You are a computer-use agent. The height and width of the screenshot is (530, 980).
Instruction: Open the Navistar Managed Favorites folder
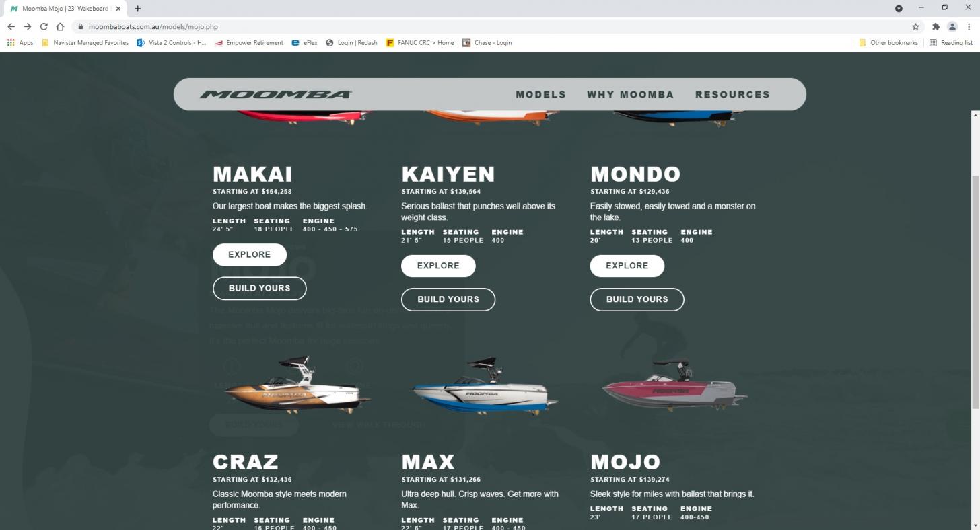(x=85, y=42)
